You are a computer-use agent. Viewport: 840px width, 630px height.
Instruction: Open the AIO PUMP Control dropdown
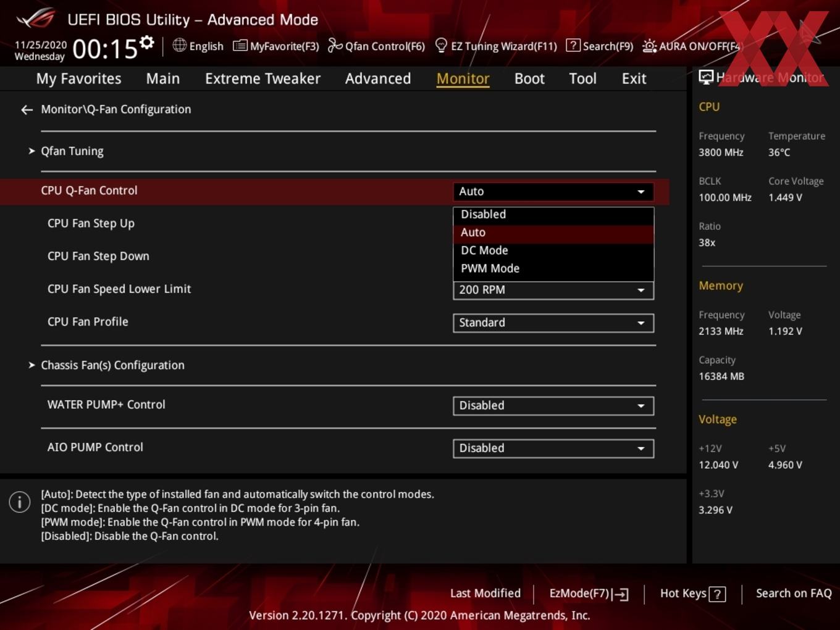[553, 448]
